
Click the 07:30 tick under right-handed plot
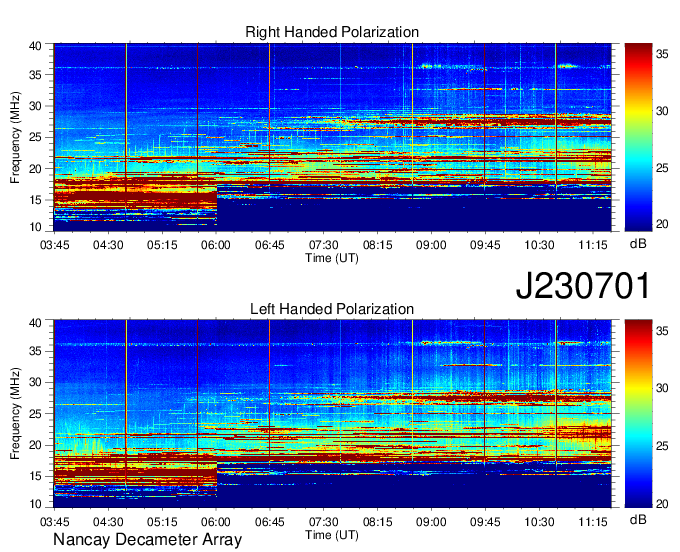(324, 245)
